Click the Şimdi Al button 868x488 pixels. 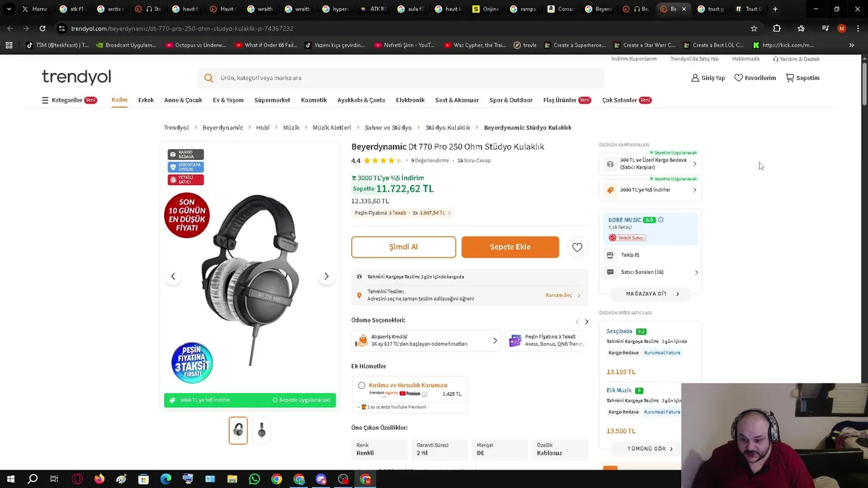403,247
